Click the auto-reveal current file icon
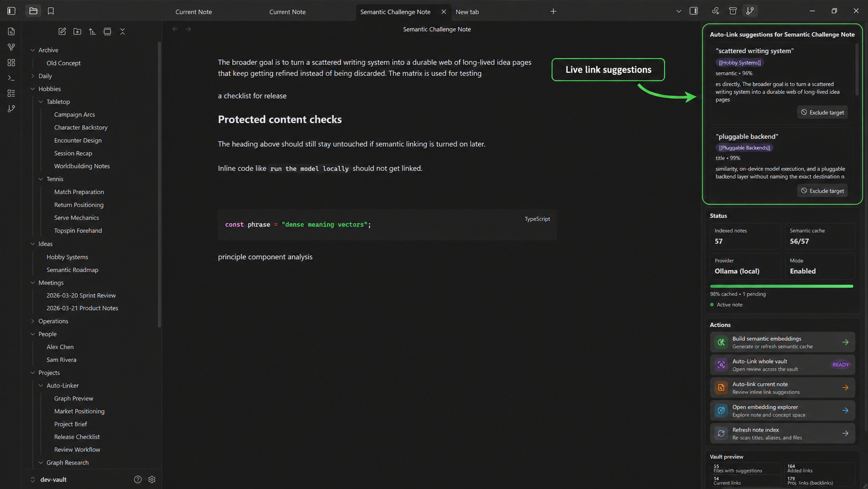This screenshot has width=868, height=489. [107, 32]
